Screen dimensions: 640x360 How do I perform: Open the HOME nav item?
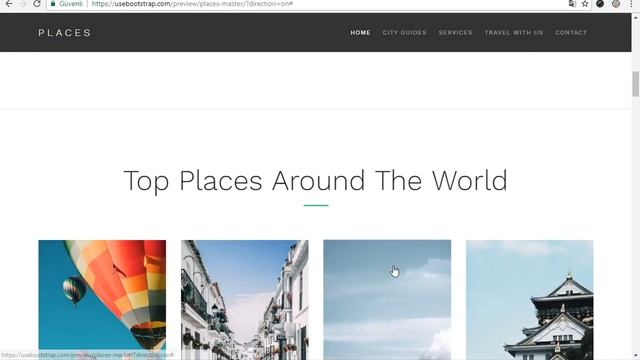(360, 33)
